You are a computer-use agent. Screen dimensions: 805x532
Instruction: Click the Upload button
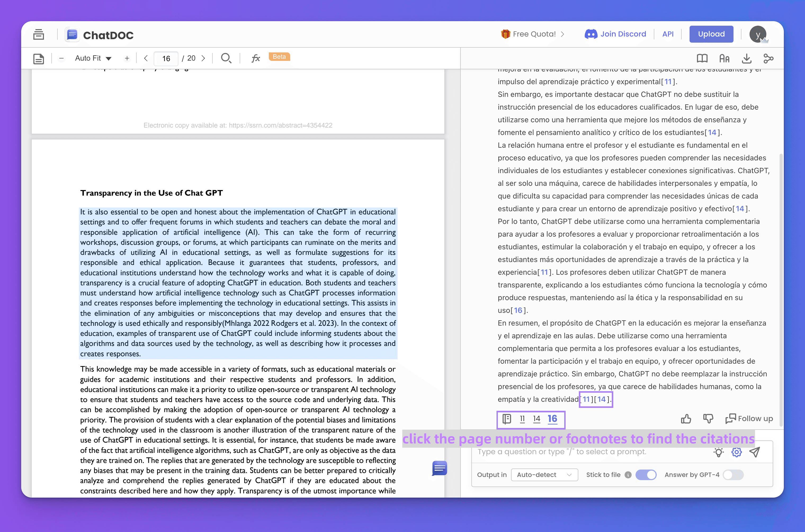[711, 34]
